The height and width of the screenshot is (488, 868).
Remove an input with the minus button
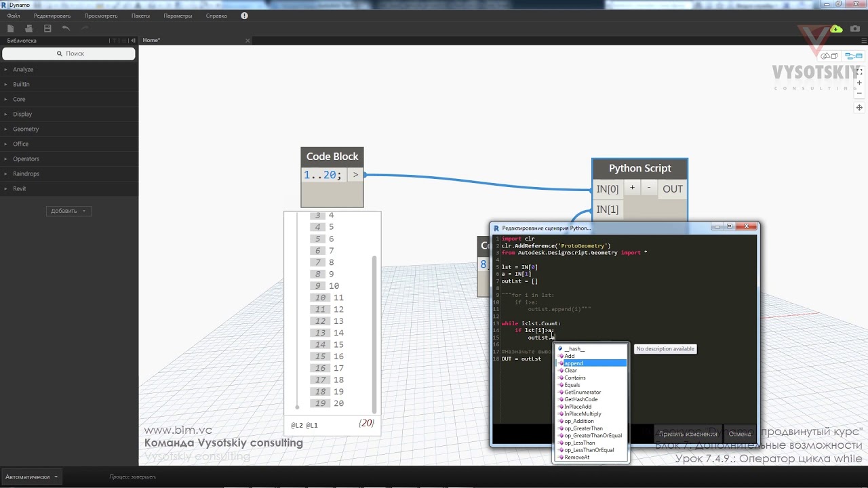coord(648,188)
